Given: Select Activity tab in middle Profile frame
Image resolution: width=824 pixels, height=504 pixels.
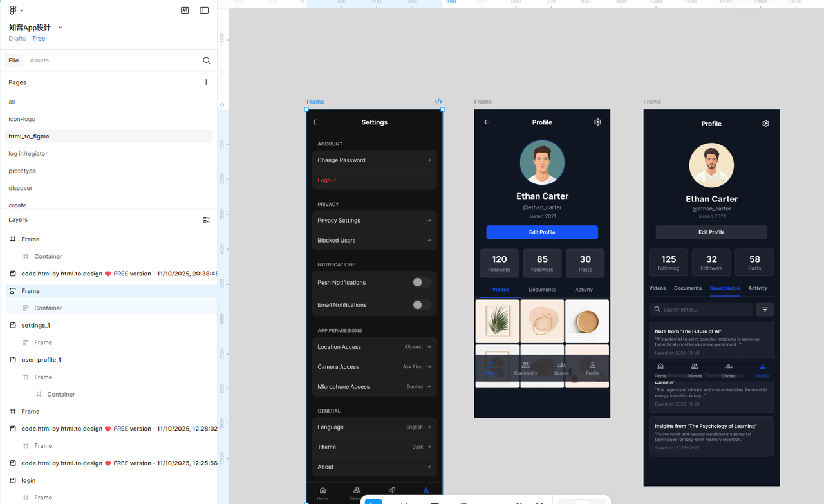Looking at the screenshot, I should (x=584, y=290).
